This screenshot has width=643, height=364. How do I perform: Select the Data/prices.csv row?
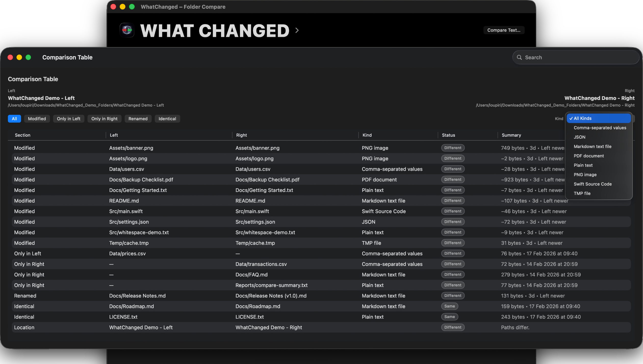pyautogui.click(x=321, y=254)
